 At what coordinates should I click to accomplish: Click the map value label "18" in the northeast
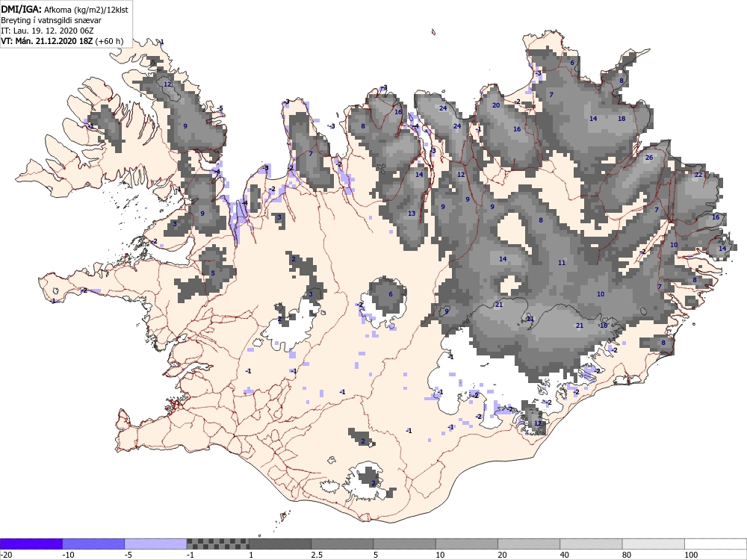[x=622, y=119]
